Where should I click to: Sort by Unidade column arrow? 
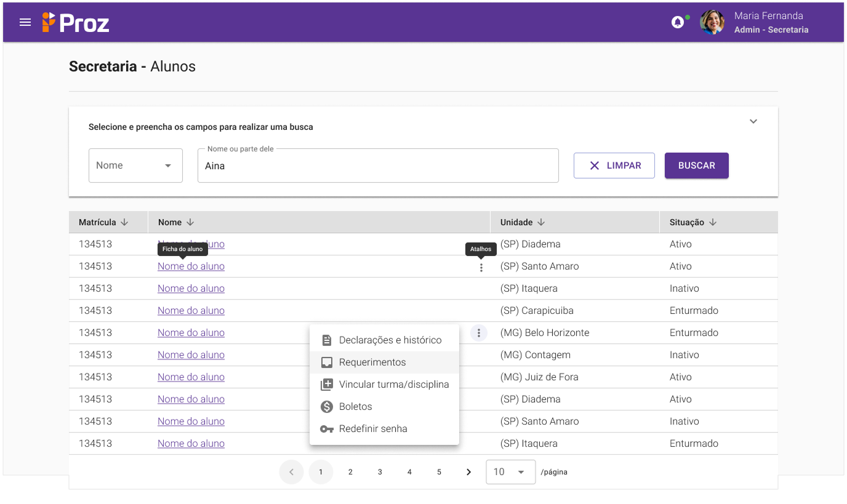click(x=541, y=222)
